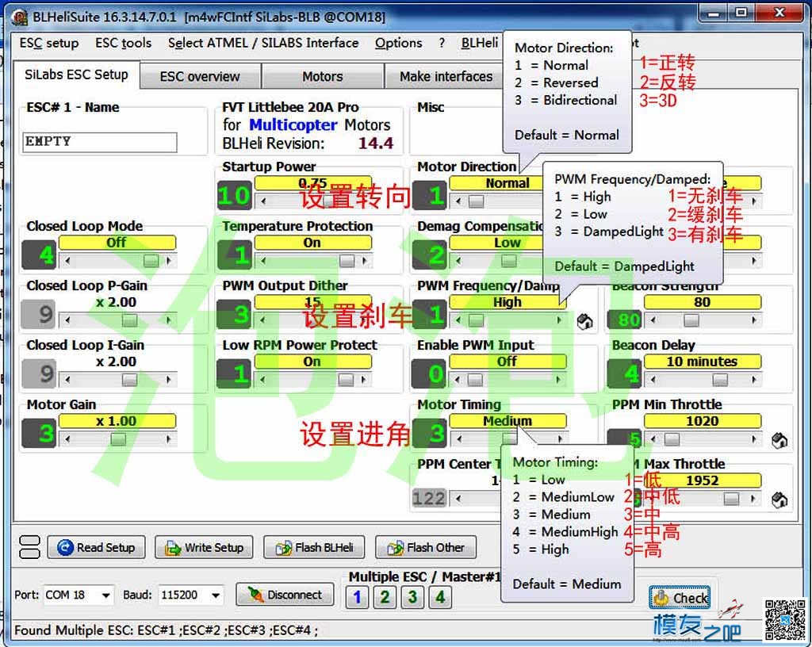Click the "1020" PPM Min Throttle value
Image resolution: width=812 pixels, height=647 pixels.
[x=703, y=421]
